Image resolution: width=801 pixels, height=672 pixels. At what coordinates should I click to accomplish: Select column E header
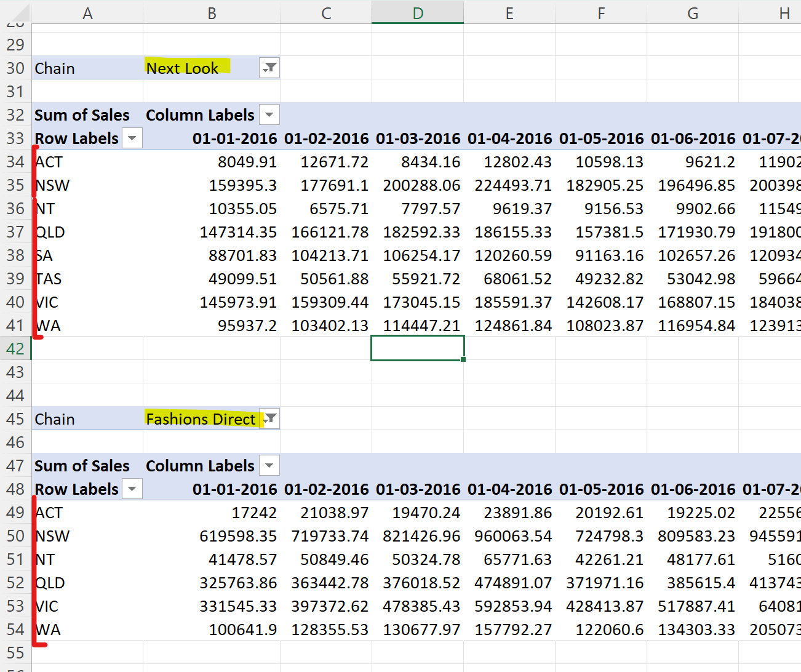509,13
